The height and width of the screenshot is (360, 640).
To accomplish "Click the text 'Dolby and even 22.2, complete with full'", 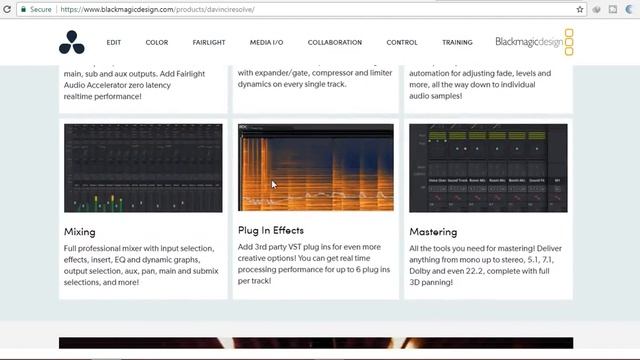I will coord(479,271).
